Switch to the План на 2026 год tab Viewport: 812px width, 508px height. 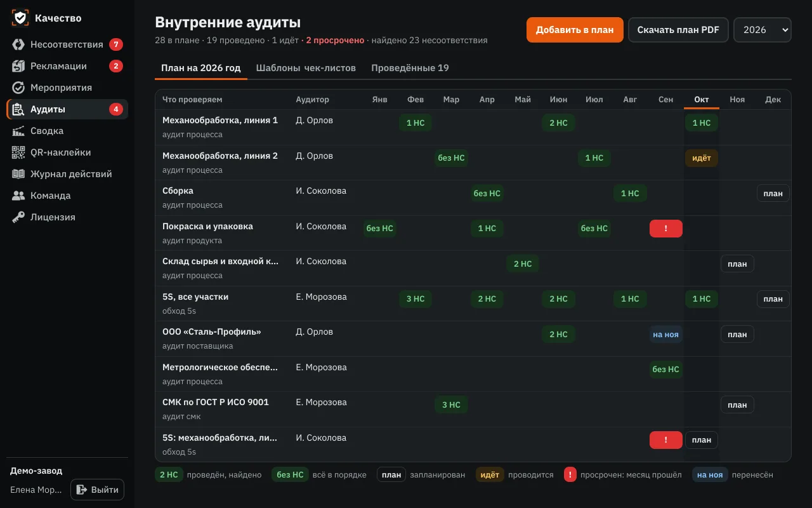201,68
